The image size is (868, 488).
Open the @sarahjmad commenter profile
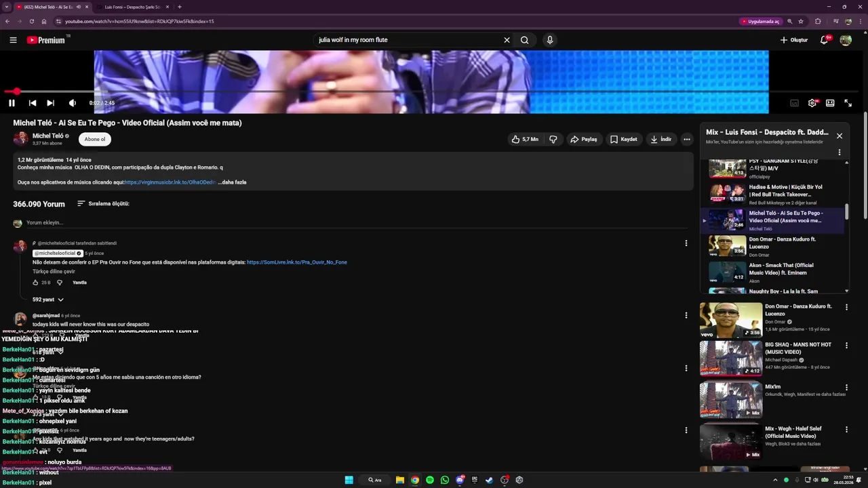tap(46, 316)
